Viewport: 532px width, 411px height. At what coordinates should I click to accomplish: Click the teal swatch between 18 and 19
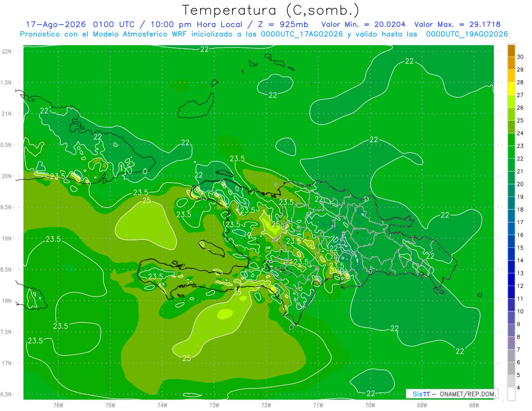click(511, 203)
